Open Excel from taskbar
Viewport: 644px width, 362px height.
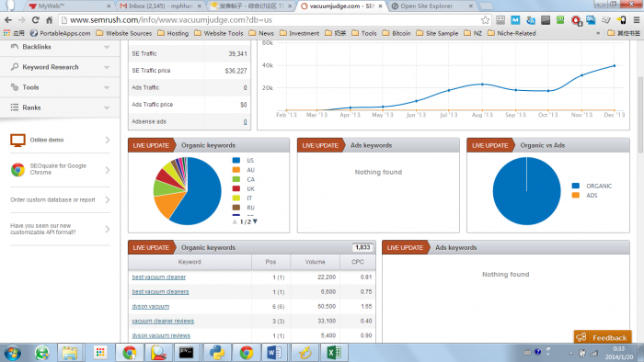click(333, 353)
